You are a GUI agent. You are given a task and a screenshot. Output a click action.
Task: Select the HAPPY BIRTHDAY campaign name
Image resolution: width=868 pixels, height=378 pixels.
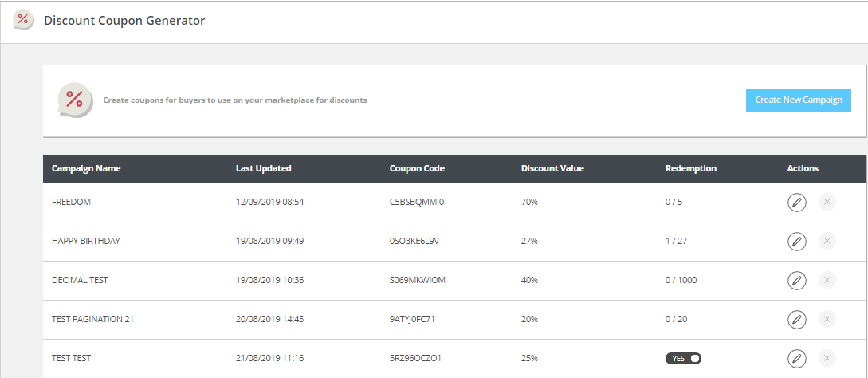tap(86, 241)
